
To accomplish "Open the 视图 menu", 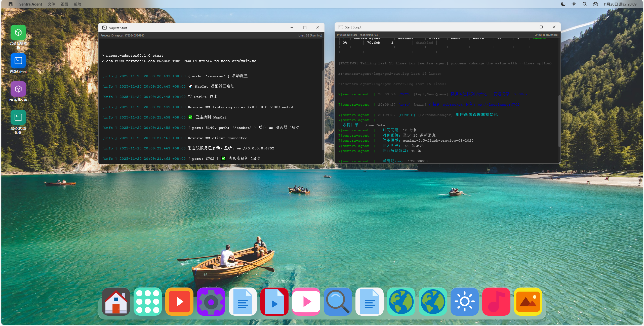I will (64, 4).
